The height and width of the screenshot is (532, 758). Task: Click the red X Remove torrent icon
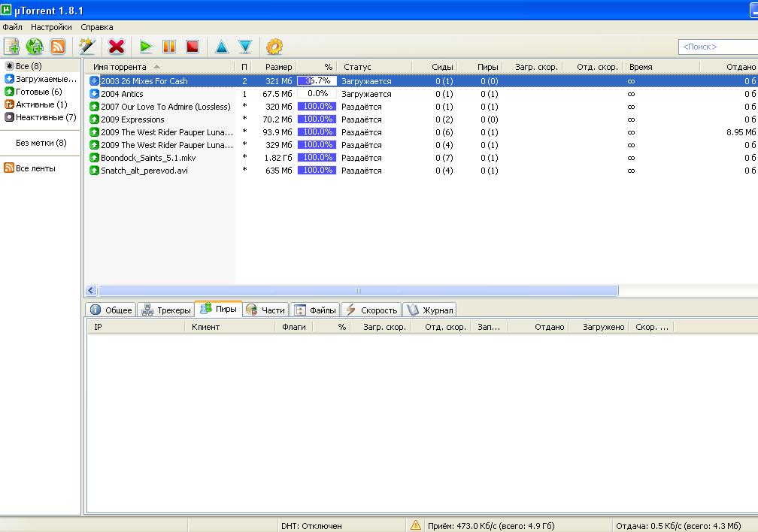point(117,47)
